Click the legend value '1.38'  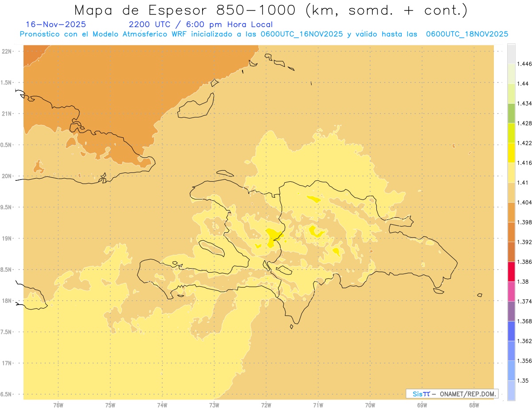coord(523,282)
